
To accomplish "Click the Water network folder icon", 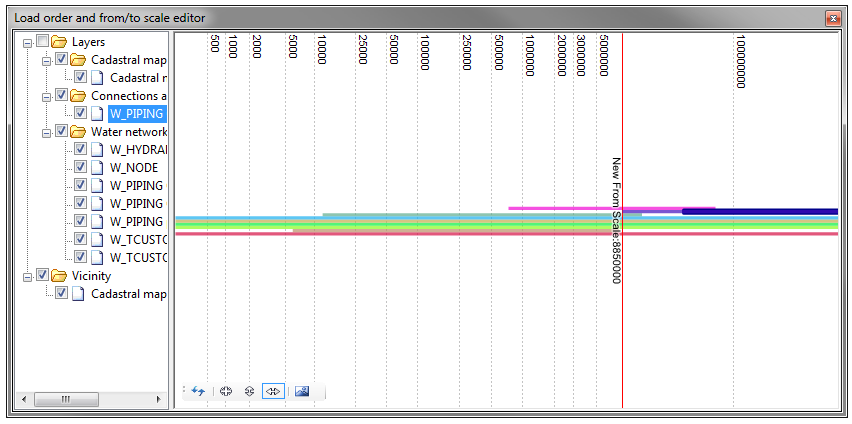I will (x=78, y=132).
